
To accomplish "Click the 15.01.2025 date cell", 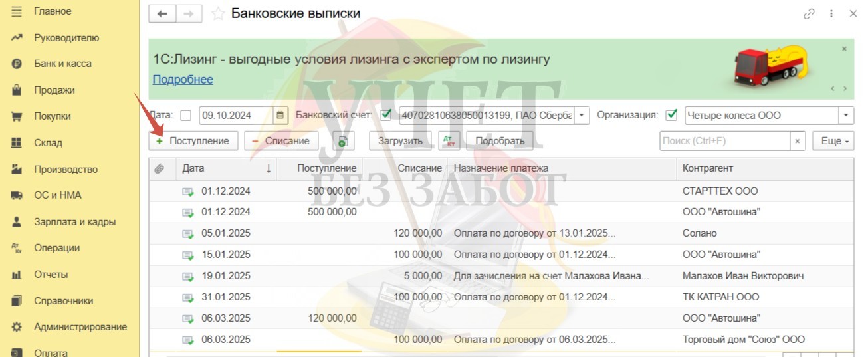I will 226,255.
